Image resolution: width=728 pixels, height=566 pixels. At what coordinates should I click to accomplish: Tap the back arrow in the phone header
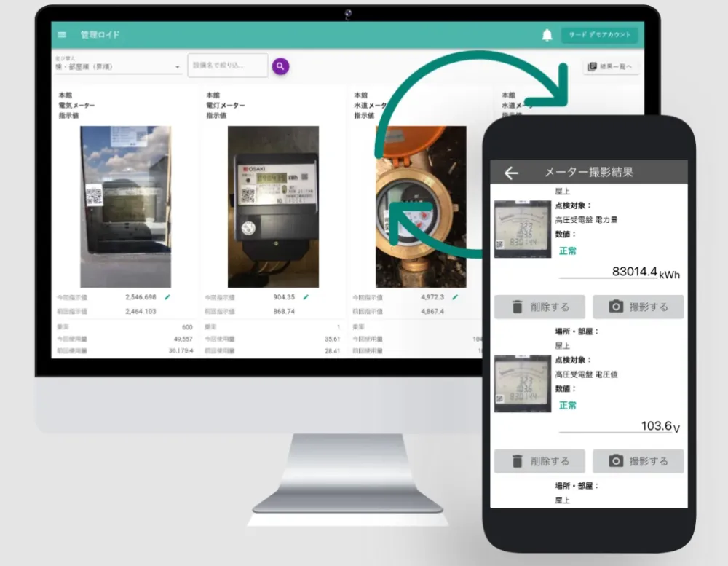511,173
